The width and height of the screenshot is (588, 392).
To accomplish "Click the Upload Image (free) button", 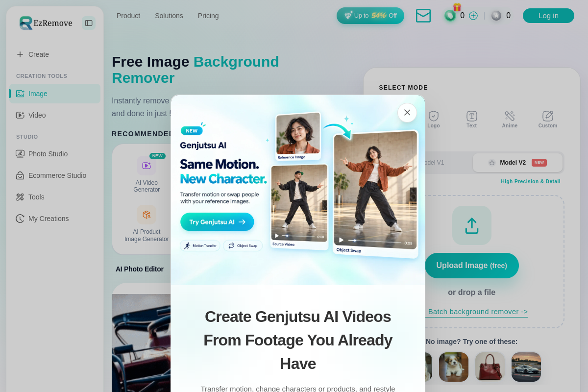I will [x=472, y=266].
